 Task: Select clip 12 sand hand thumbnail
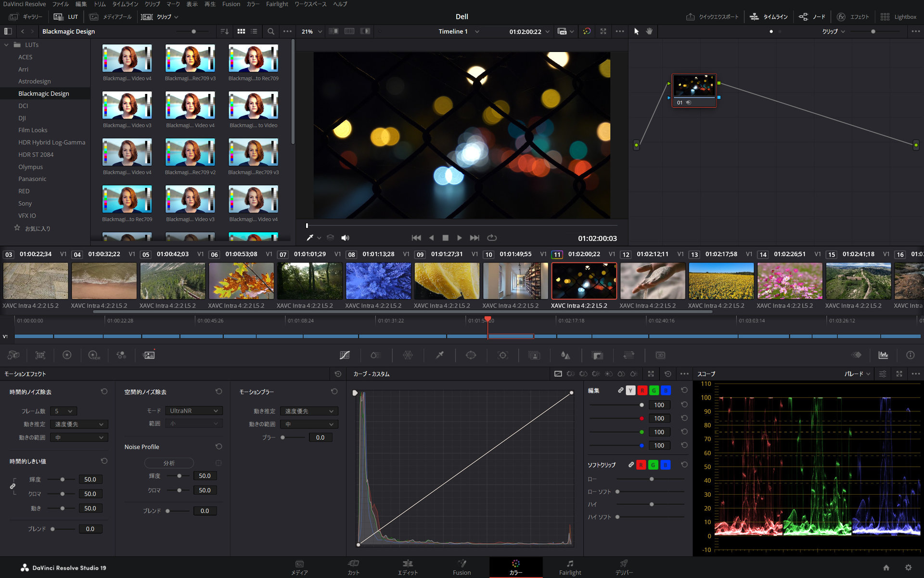[652, 281]
